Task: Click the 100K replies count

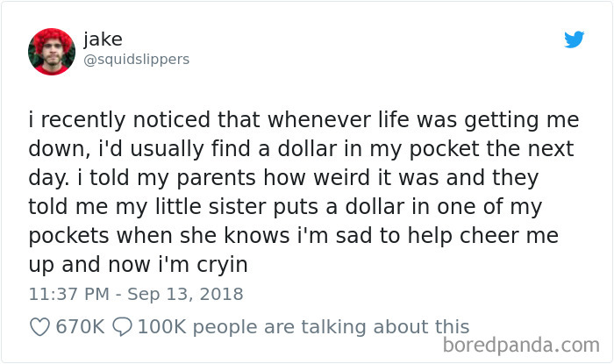Action: 161,326
